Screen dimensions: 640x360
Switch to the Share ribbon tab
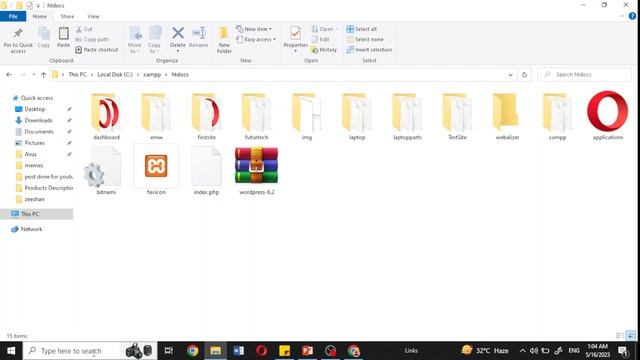[x=67, y=16]
